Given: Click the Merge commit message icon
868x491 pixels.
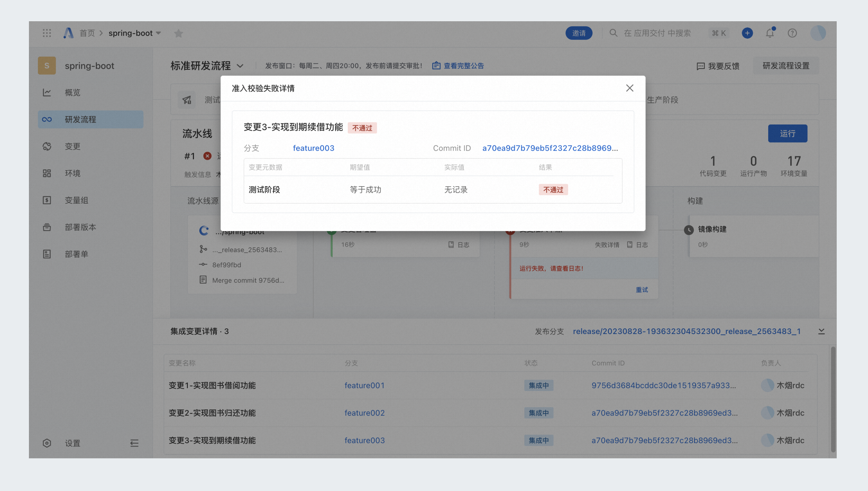Looking at the screenshot, I should [x=203, y=279].
